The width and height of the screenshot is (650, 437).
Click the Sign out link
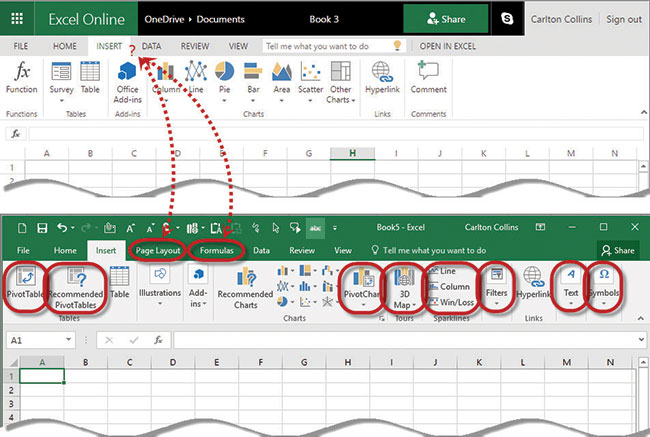click(624, 19)
